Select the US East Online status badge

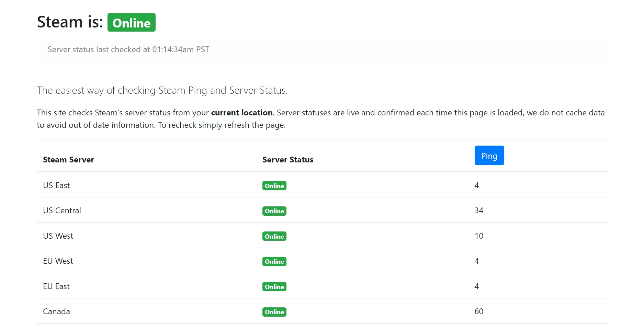pos(274,186)
